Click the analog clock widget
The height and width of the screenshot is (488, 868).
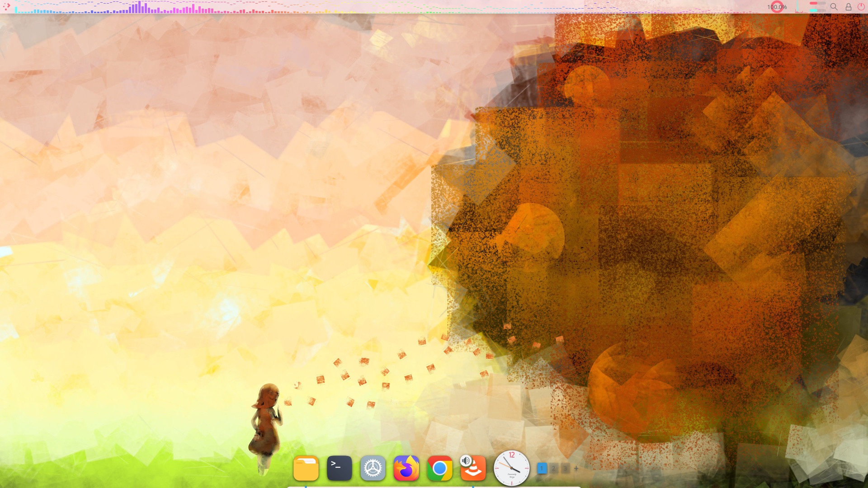512,468
